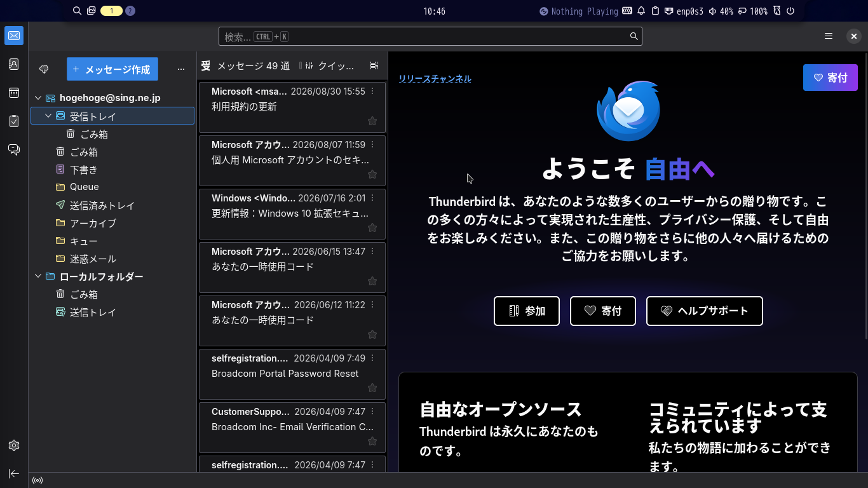Open the Address Book space
Screen dimensions: 868x488
pyautogui.click(x=14, y=64)
